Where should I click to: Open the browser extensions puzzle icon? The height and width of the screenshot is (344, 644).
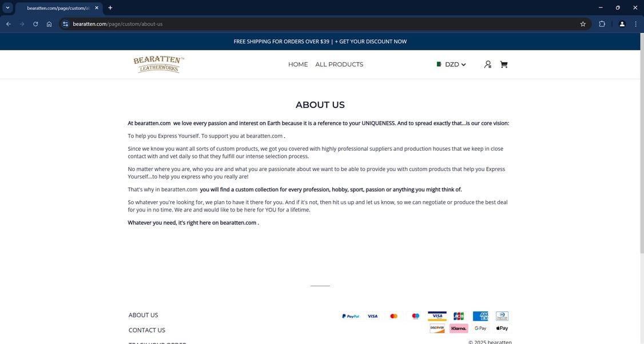[602, 24]
